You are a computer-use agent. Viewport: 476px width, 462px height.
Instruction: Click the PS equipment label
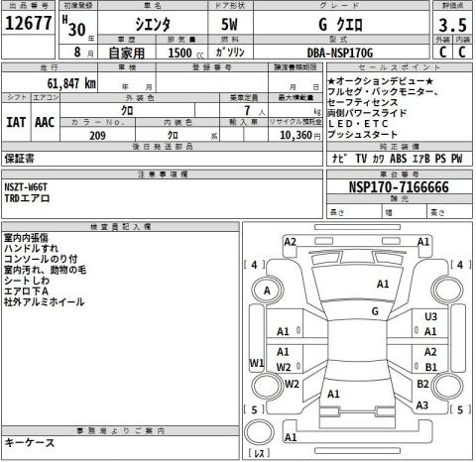tap(440, 159)
